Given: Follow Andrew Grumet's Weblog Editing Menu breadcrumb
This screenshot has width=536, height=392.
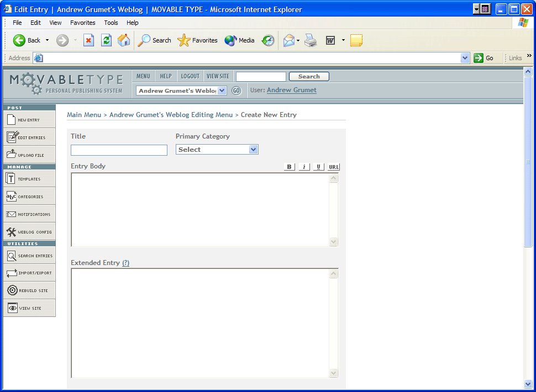Looking at the screenshot, I should point(171,115).
